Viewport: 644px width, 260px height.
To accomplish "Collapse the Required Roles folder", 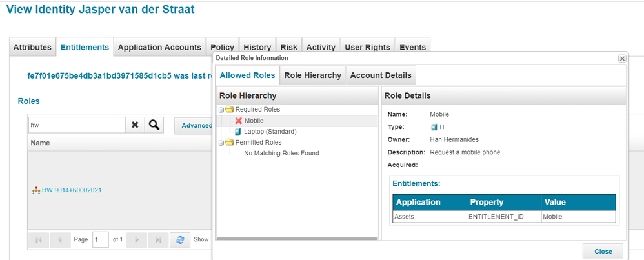I will pyautogui.click(x=221, y=110).
